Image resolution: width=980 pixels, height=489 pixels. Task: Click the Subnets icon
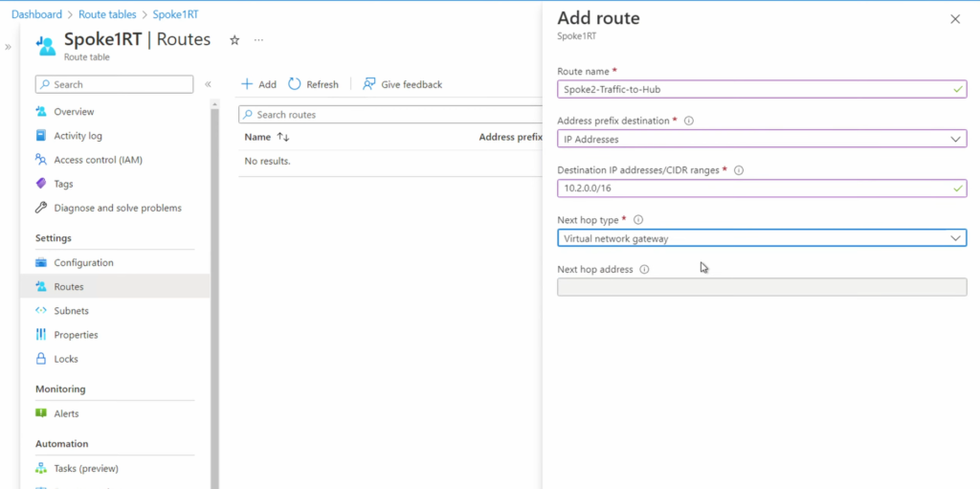pyautogui.click(x=41, y=311)
